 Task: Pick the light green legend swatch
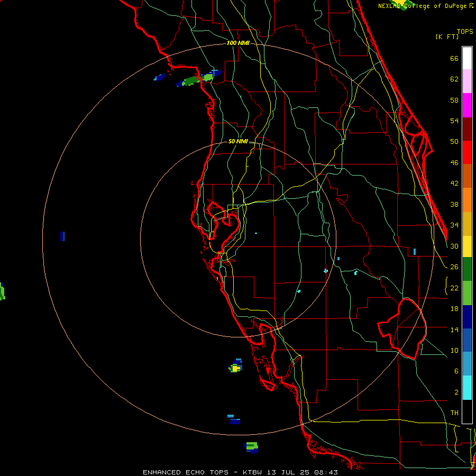467,293
